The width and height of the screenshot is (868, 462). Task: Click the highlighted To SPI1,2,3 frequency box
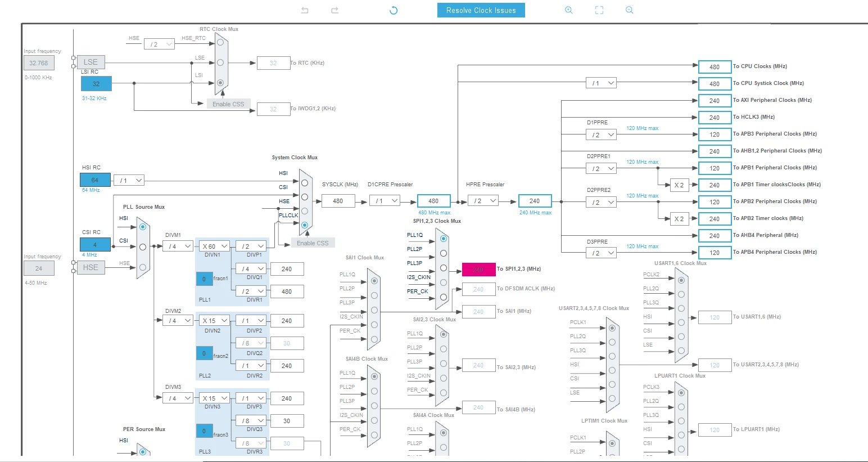(478, 269)
